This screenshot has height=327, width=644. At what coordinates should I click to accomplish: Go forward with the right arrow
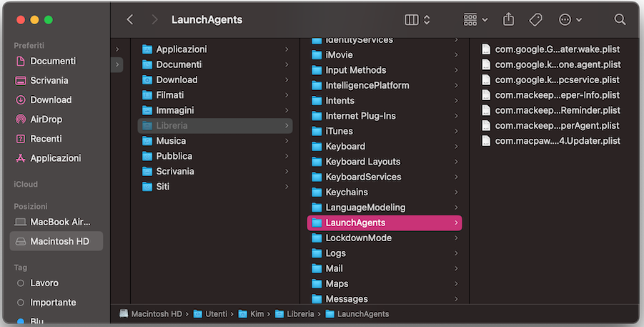154,19
